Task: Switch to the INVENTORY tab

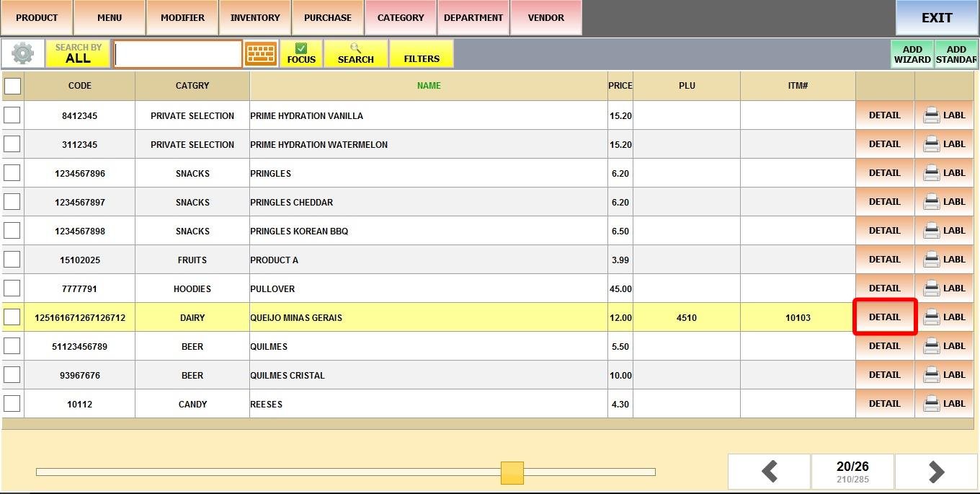Action: (255, 17)
